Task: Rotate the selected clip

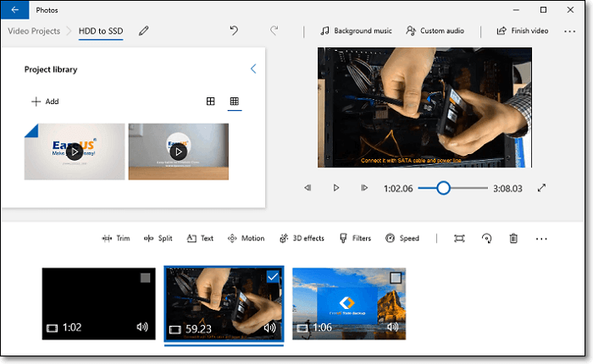Action: pyautogui.click(x=486, y=239)
